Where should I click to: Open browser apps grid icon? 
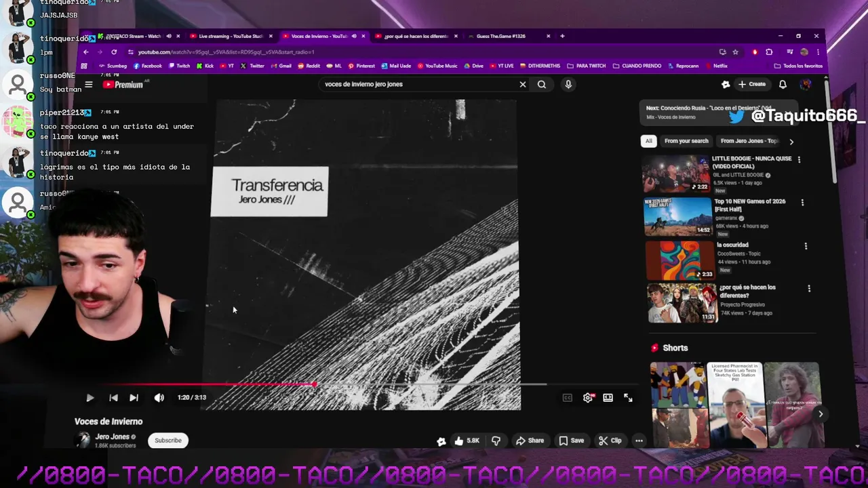click(x=84, y=66)
